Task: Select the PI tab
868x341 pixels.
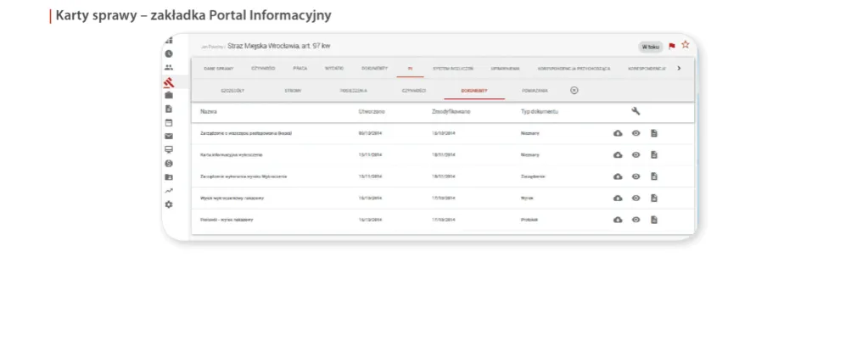Action: (410, 69)
